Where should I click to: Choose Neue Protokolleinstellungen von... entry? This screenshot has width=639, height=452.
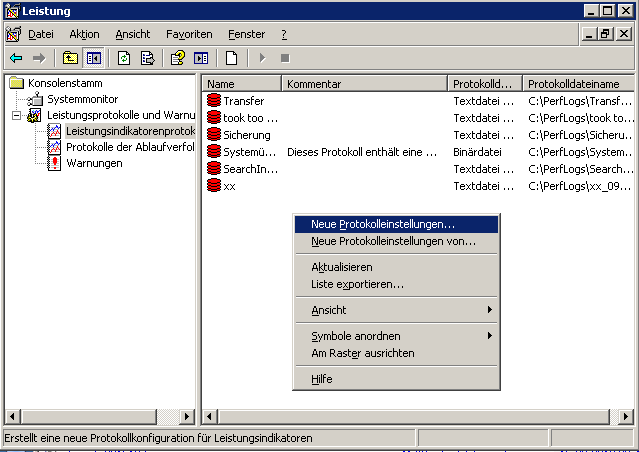[x=396, y=241]
